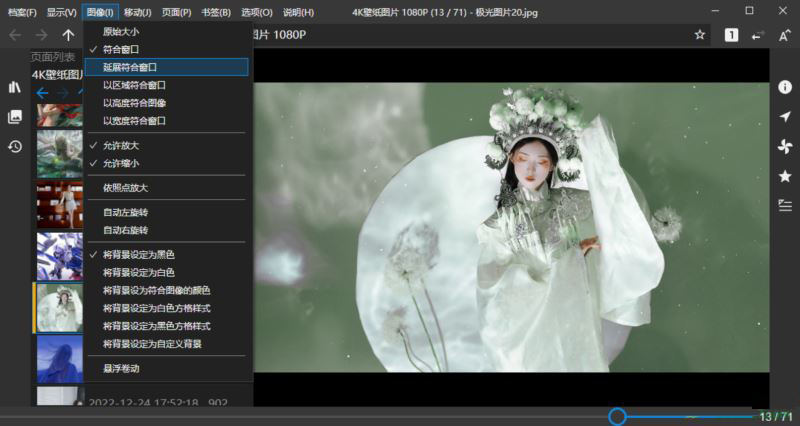Open the 页面(P) menu
This screenshot has width=800, height=426.
tap(177, 12)
